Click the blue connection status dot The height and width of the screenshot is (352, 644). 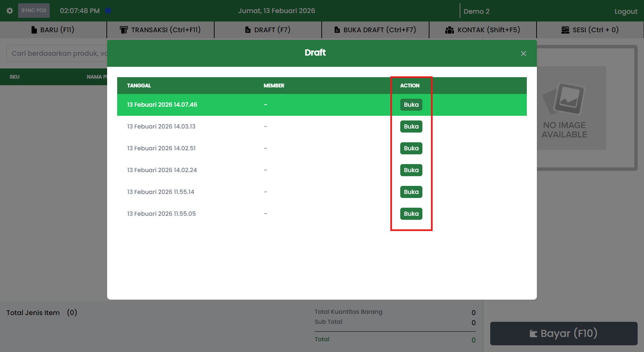[x=108, y=11]
